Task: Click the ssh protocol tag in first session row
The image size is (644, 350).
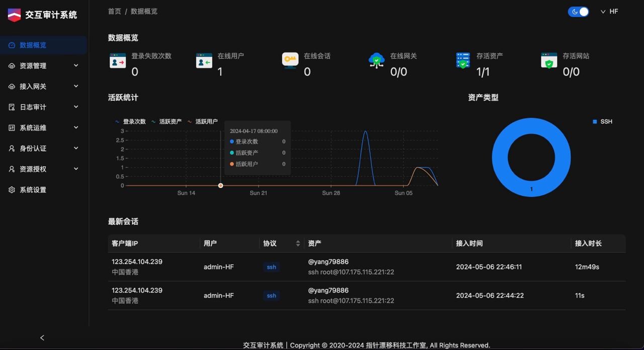Action: point(271,267)
